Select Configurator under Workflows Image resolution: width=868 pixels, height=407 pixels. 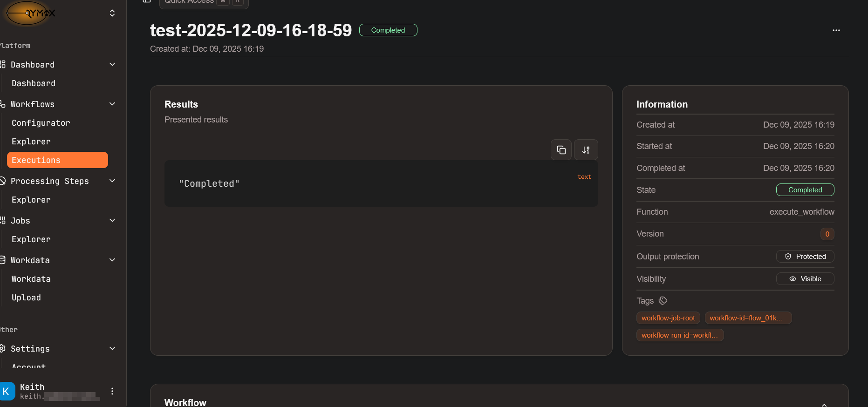pyautogui.click(x=41, y=122)
